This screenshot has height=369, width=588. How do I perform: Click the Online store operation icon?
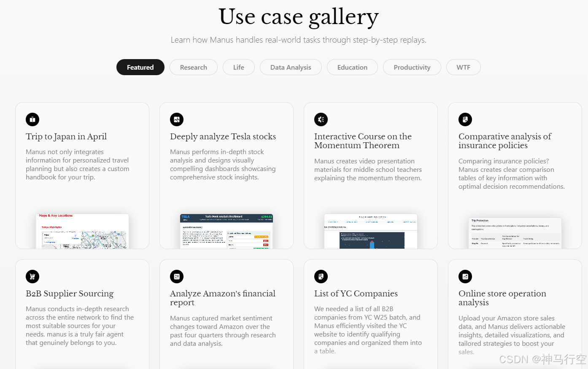[x=465, y=277]
